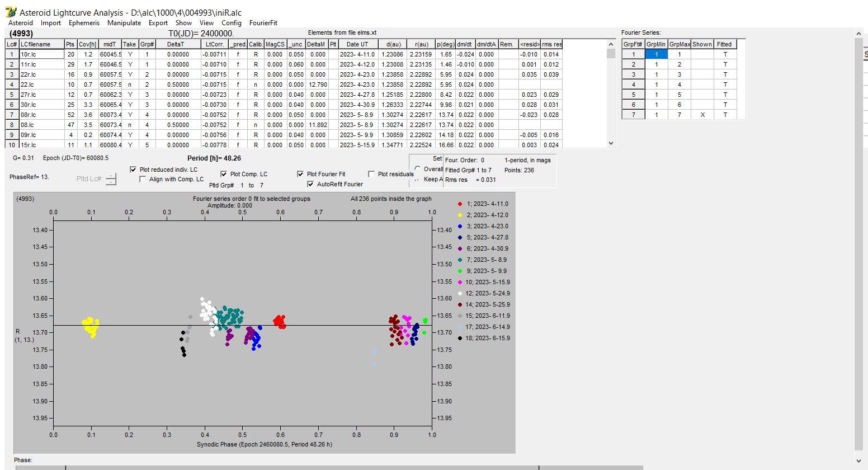Screen dimensions: 868x470
Task: Click the Rms res = 0.031 value
Action: (x=470, y=180)
